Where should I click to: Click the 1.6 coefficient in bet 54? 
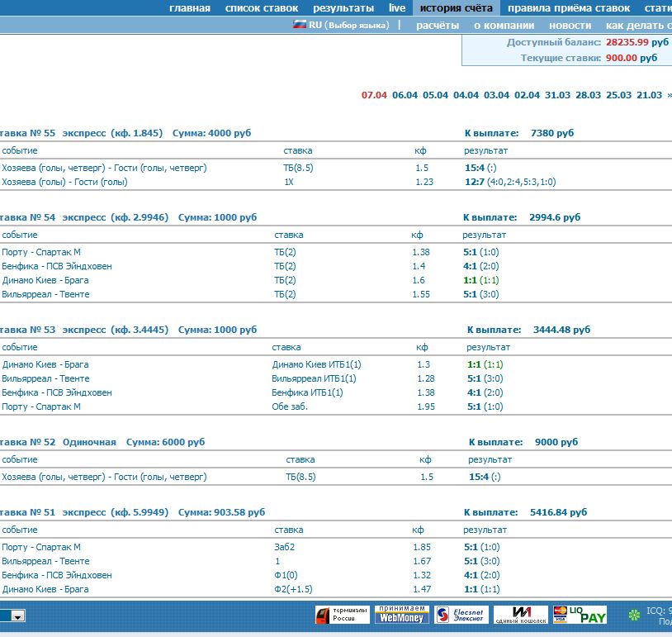419,280
